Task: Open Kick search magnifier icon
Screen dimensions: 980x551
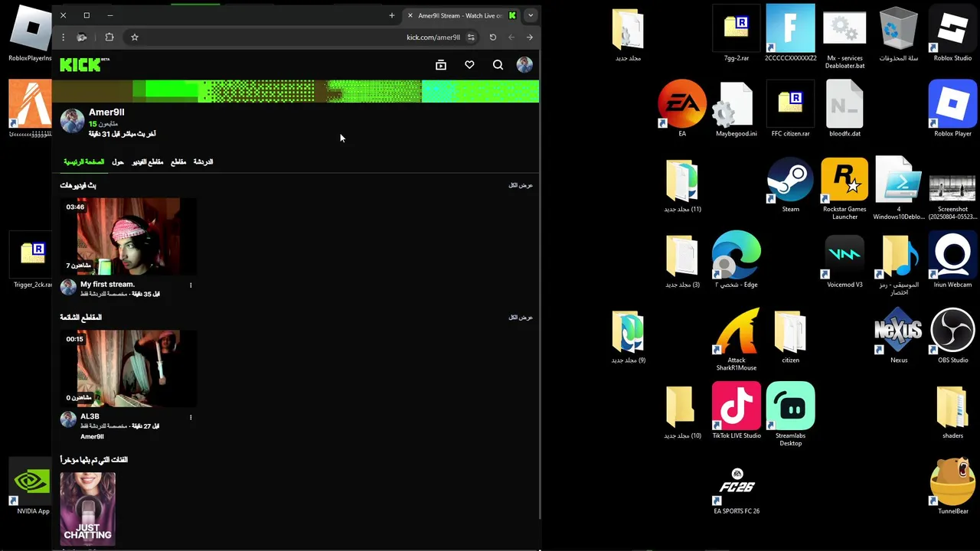Action: point(498,65)
